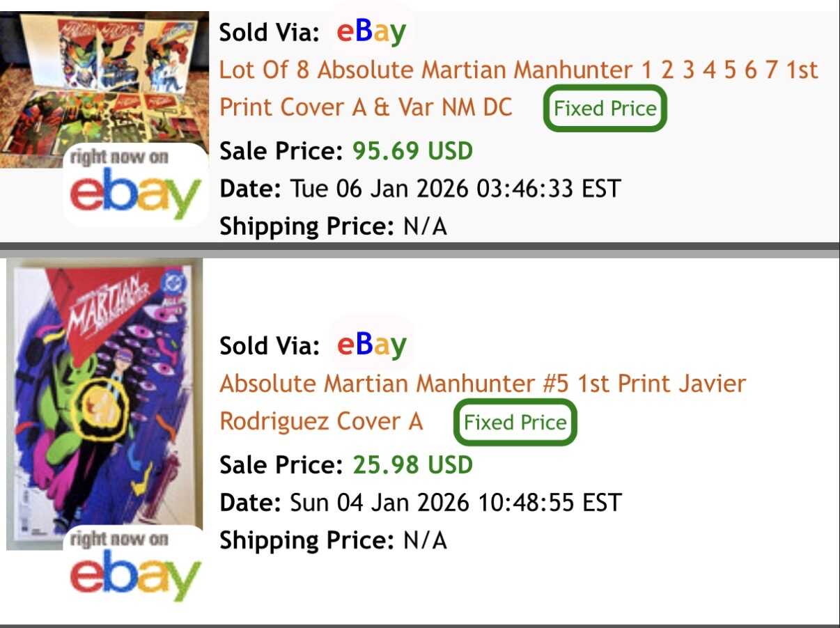Screen dimensions: 840x628
Task: Click the 'Sold Via:' label of the second listing
Action: tap(270, 345)
